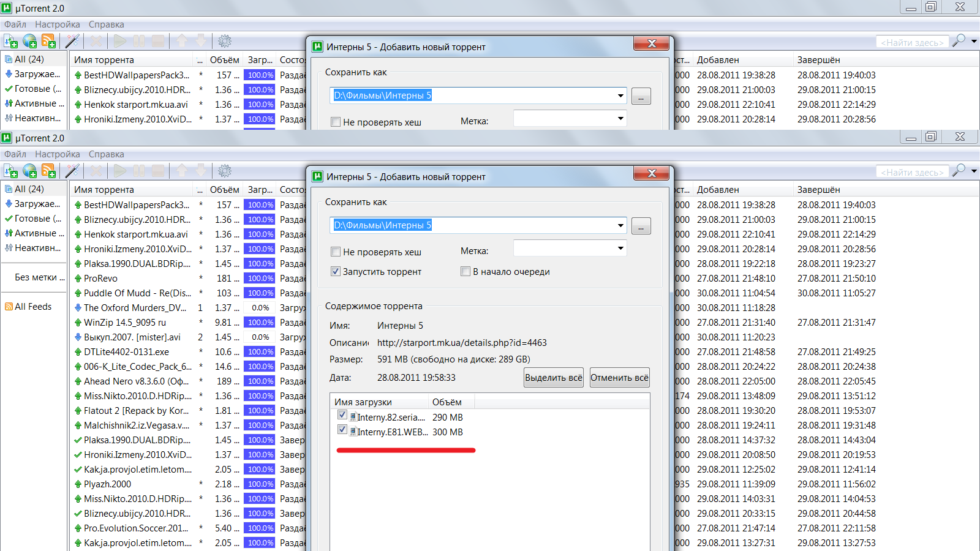Click Move Up Queue arrow in upper toolbar

(x=182, y=41)
